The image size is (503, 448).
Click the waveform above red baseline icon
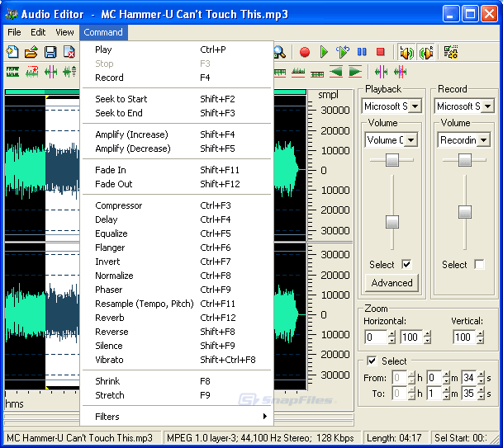[298, 72]
